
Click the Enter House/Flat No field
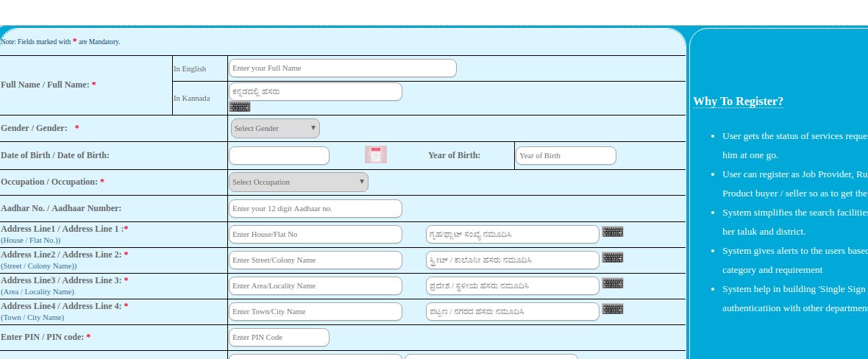(315, 235)
